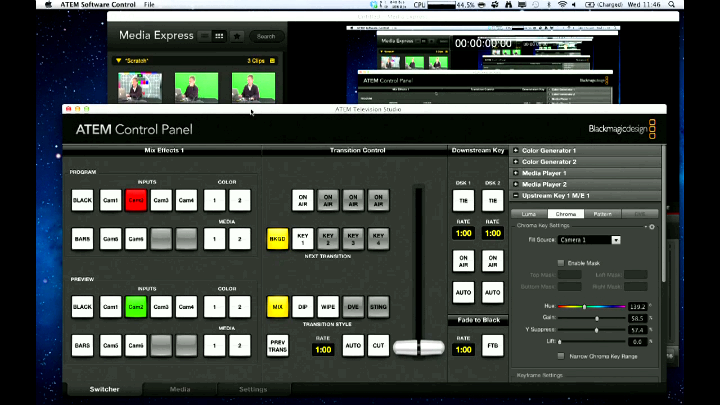
Task: Click the DSK 2 AUTO button
Action: [x=493, y=292]
